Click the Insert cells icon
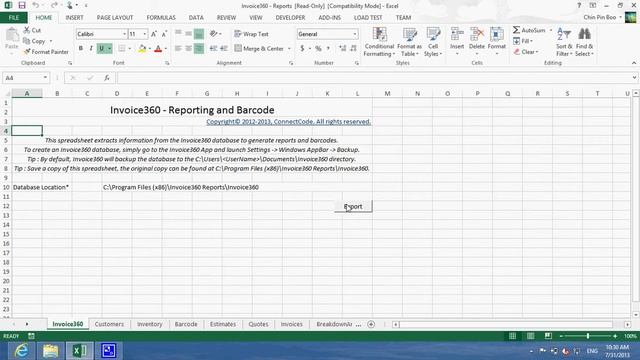The width and height of the screenshot is (640, 360). [x=457, y=35]
